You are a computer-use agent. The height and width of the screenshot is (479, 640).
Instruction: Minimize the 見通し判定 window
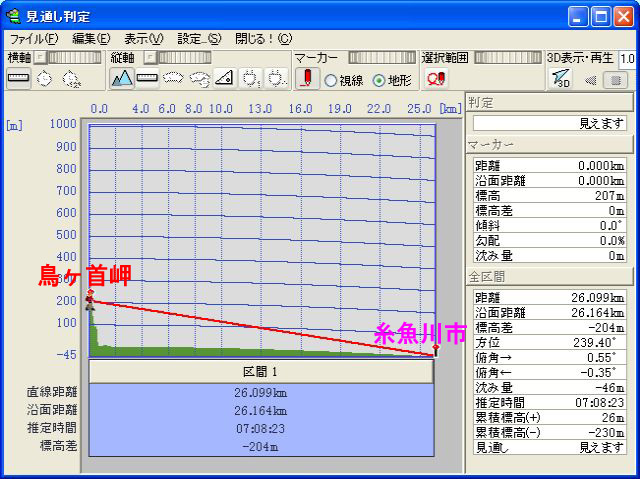point(578,17)
